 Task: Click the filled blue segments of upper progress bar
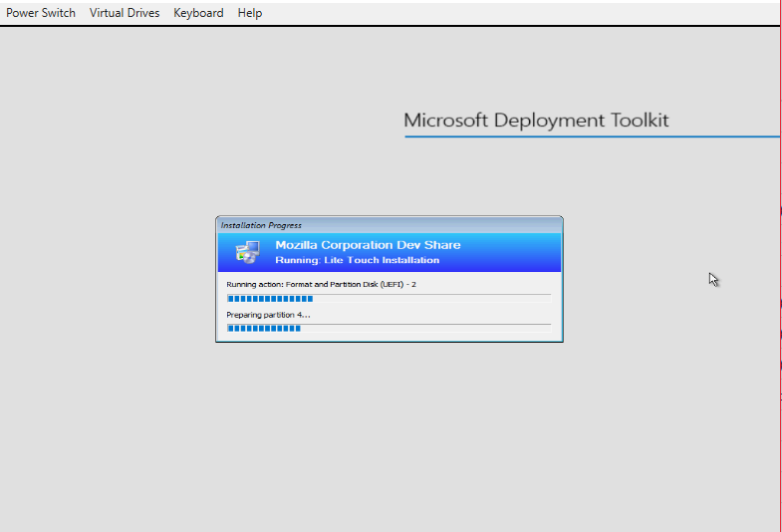point(270,299)
